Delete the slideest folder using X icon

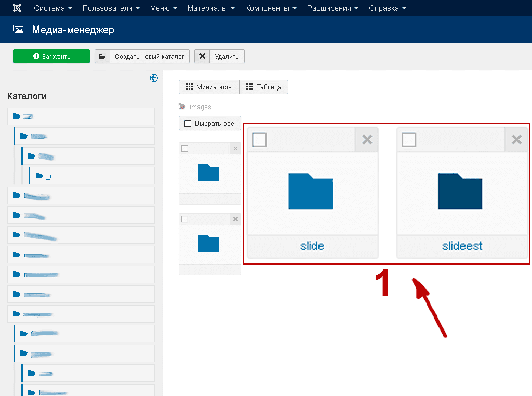click(516, 139)
